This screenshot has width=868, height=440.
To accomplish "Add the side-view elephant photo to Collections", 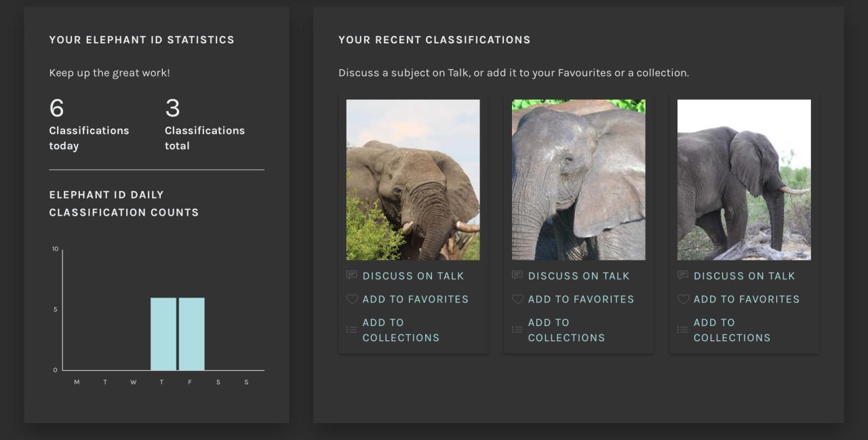I will (x=732, y=330).
